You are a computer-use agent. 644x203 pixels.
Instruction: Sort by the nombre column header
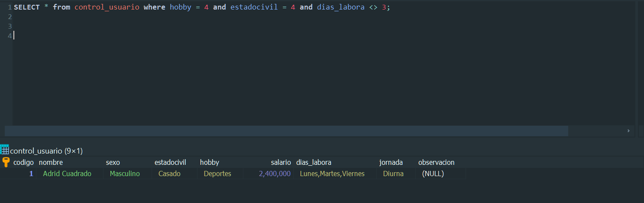tap(51, 162)
